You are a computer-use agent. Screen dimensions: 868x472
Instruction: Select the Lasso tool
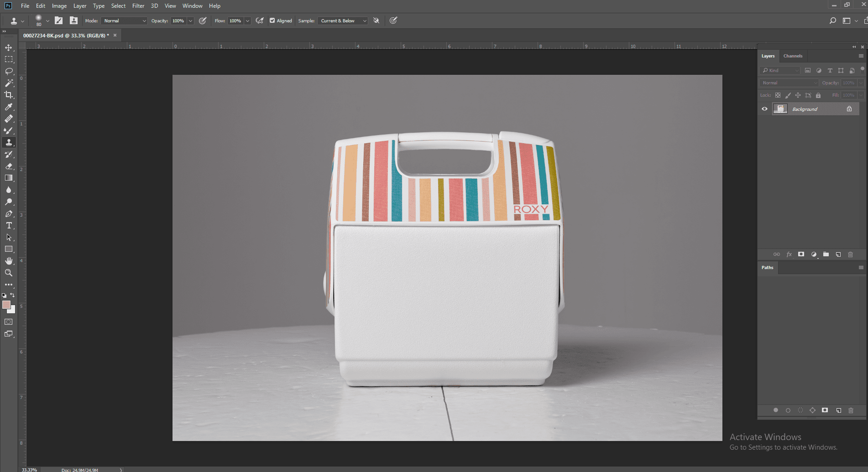(9, 71)
